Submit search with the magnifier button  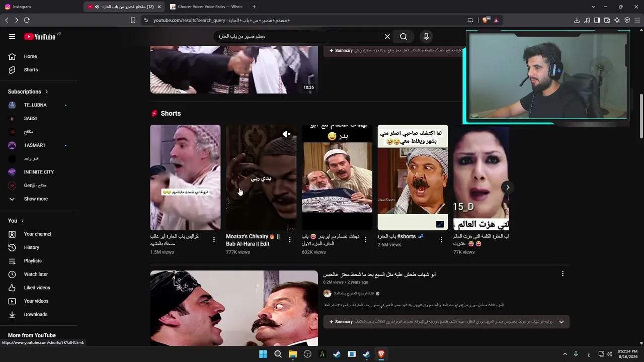pos(404,37)
